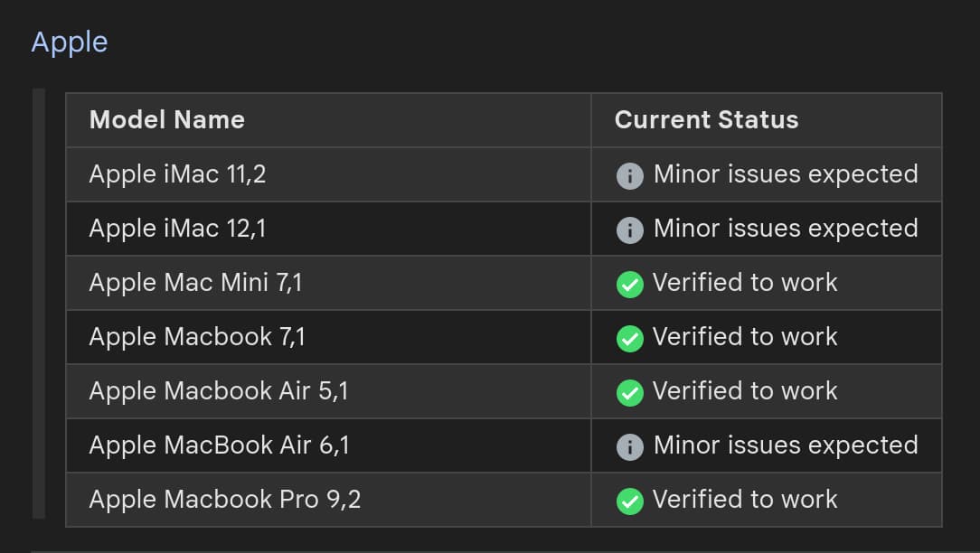Click the info circle on the iMac 11,2 status
The image size is (980, 553).
(x=629, y=175)
